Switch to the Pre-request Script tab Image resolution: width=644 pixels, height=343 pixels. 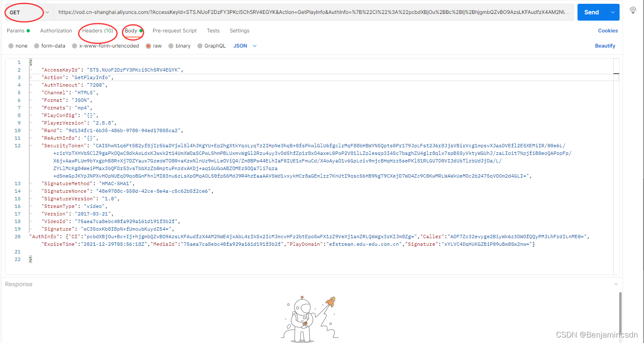[175, 30]
